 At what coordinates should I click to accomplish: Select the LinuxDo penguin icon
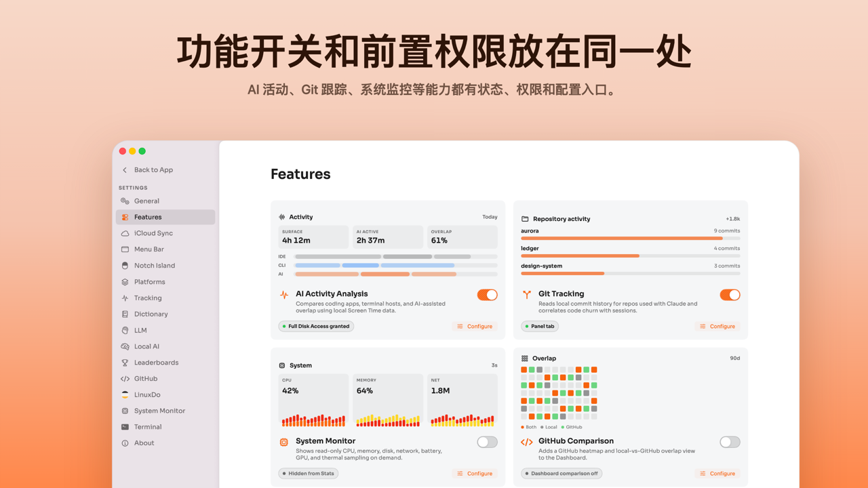[x=125, y=394]
